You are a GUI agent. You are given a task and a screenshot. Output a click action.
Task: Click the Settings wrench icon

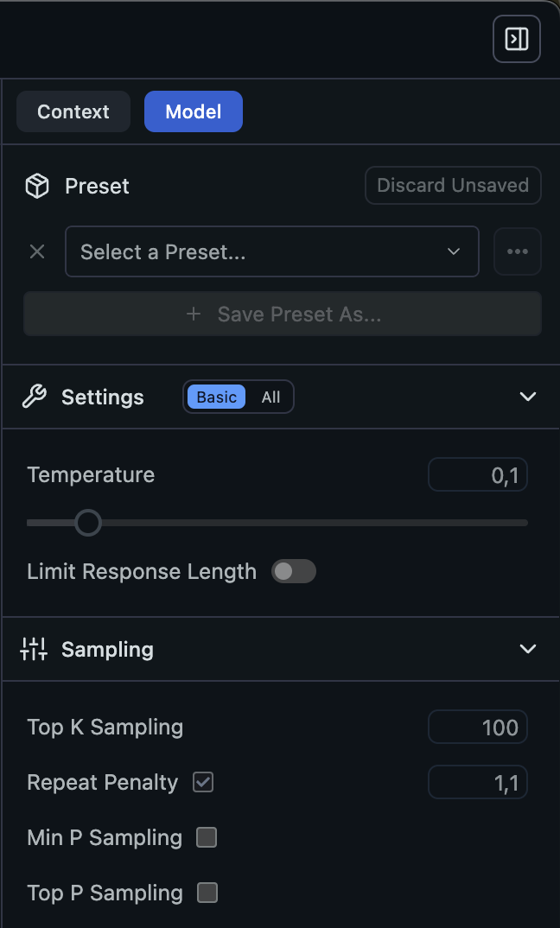[x=34, y=397]
